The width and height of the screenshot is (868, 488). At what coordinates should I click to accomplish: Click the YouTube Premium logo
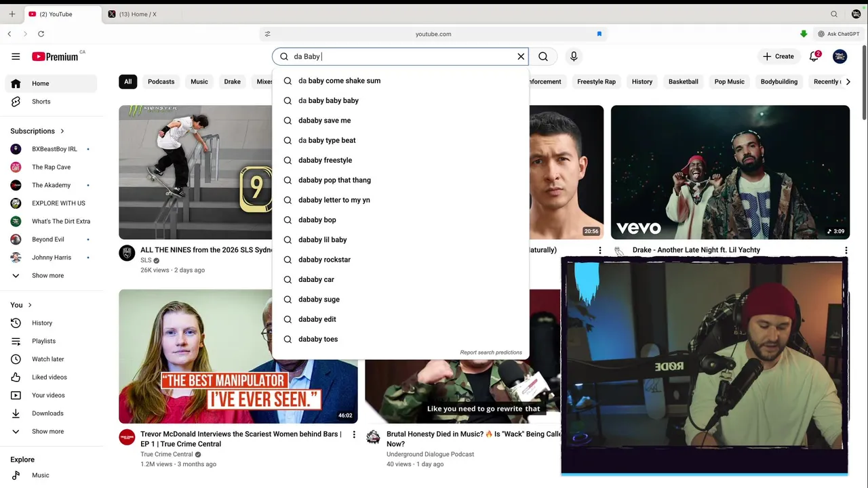55,57
